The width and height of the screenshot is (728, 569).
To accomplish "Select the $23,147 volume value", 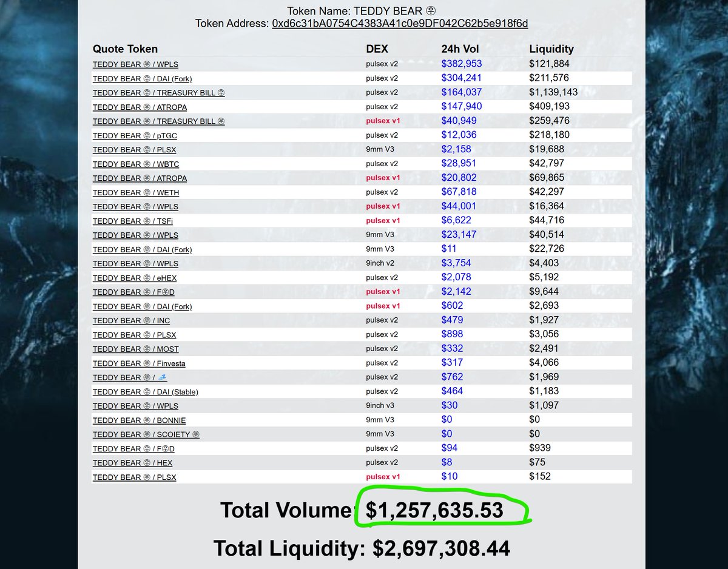I will (459, 235).
